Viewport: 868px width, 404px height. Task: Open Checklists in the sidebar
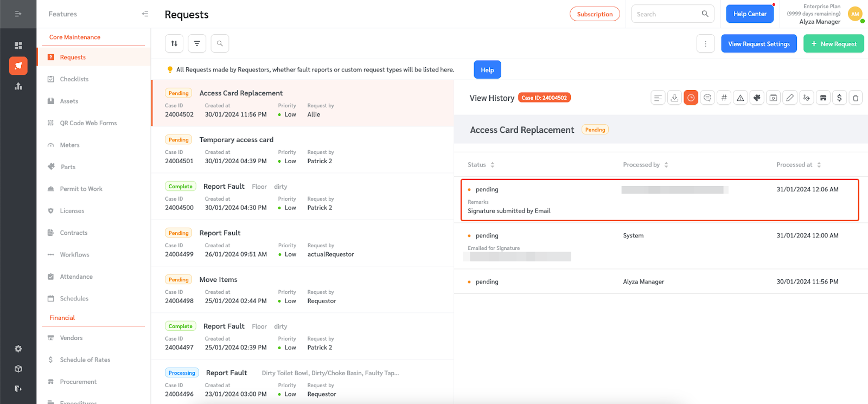[74, 79]
